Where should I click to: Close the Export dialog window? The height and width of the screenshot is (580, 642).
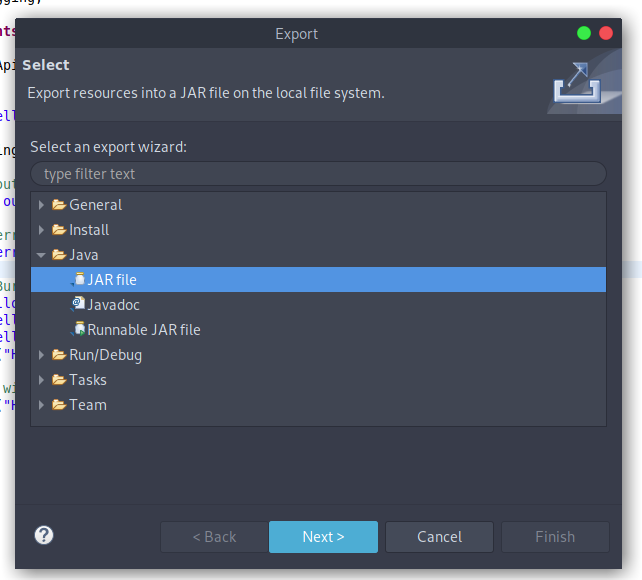click(607, 33)
